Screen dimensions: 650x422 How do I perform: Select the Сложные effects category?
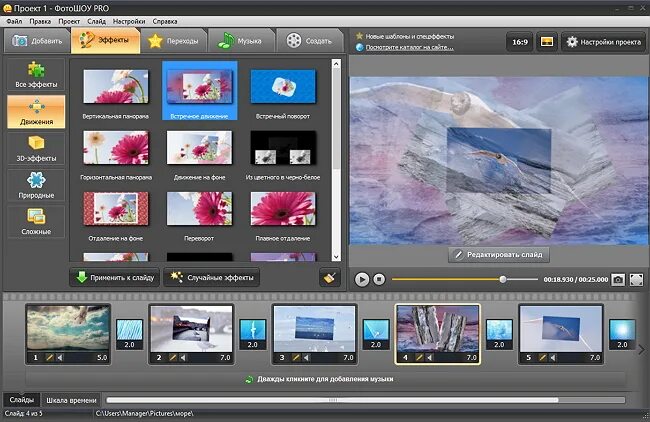coord(36,222)
